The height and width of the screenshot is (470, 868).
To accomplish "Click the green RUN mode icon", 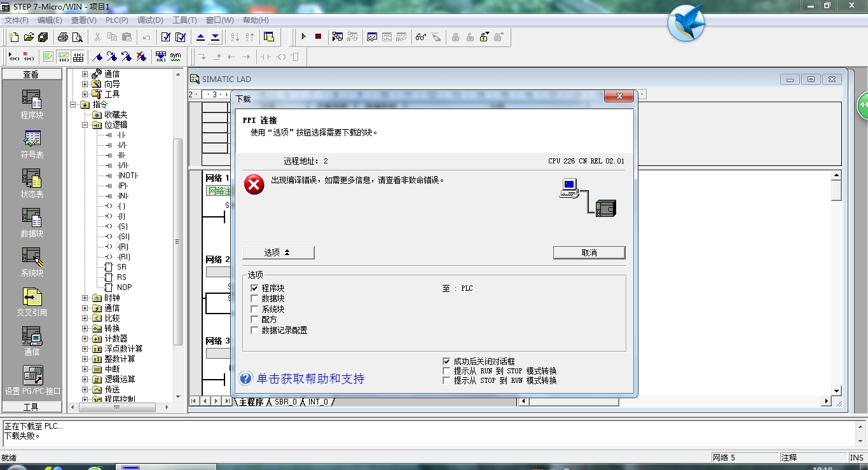I will pyautogui.click(x=303, y=37).
